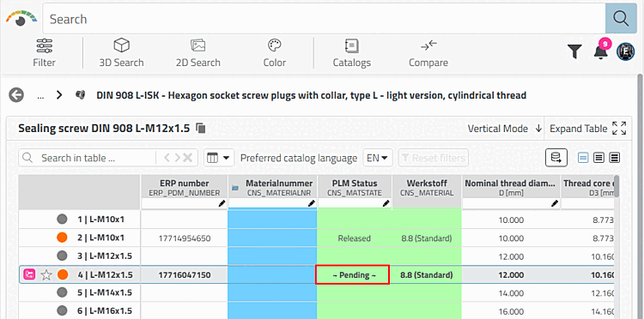644x319 pixels.
Task: Click the Werkstoff column header
Action: [427, 188]
